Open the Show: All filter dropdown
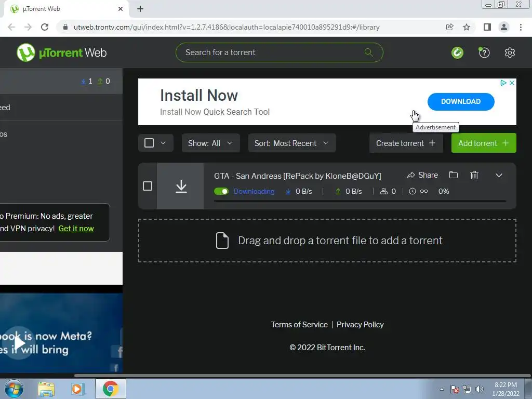This screenshot has width=532, height=399. pyautogui.click(x=211, y=143)
